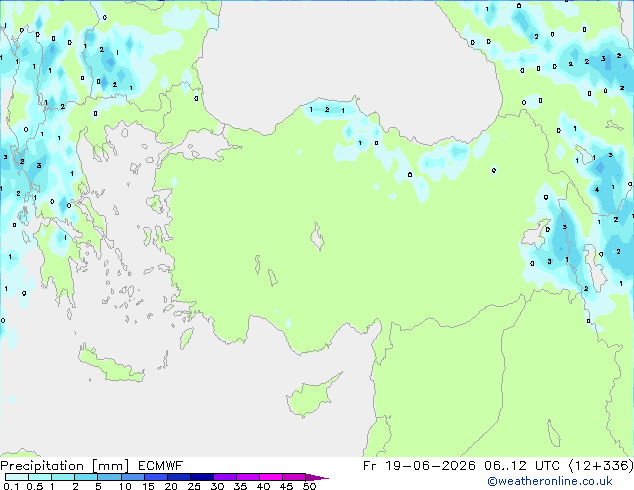Click the "35" legend scale label

(240, 486)
